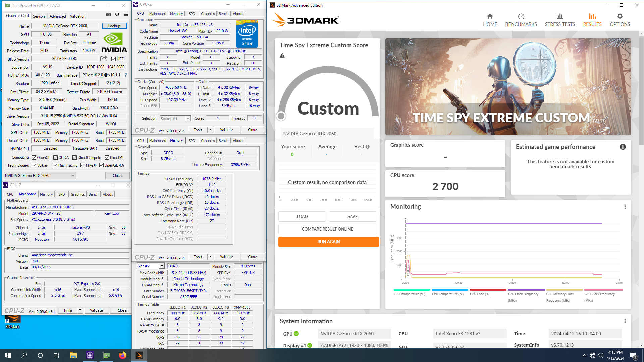
Task: Open the Windows Start menu
Action: [x=8, y=355]
